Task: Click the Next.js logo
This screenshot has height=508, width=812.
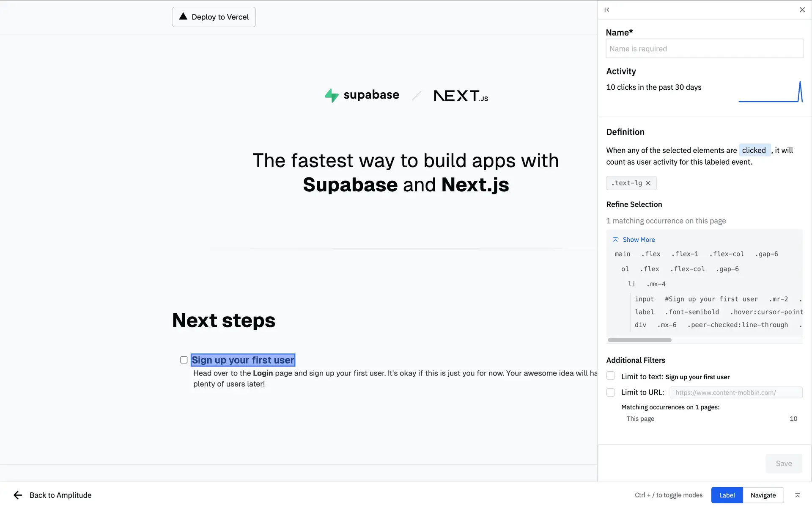Action: [461, 96]
